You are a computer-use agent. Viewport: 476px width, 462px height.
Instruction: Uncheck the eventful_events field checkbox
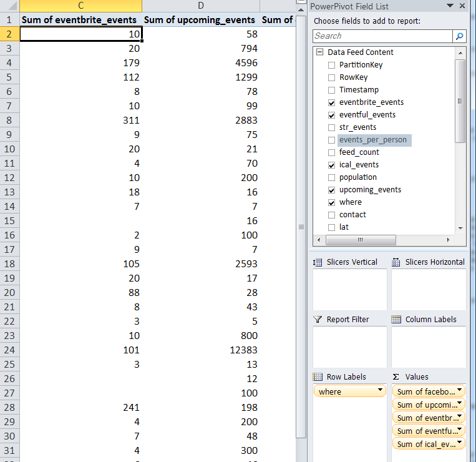(x=331, y=115)
